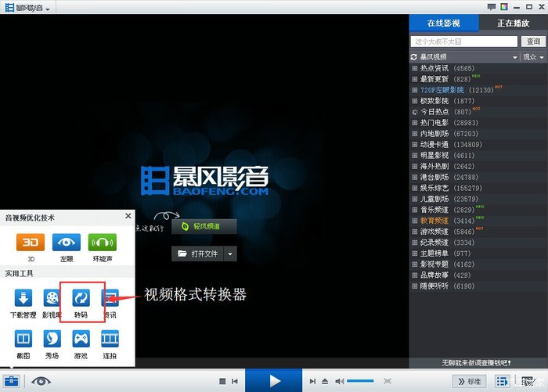Open the 截图 screenshot tool
The height and width of the screenshot is (392, 548).
pyautogui.click(x=23, y=343)
